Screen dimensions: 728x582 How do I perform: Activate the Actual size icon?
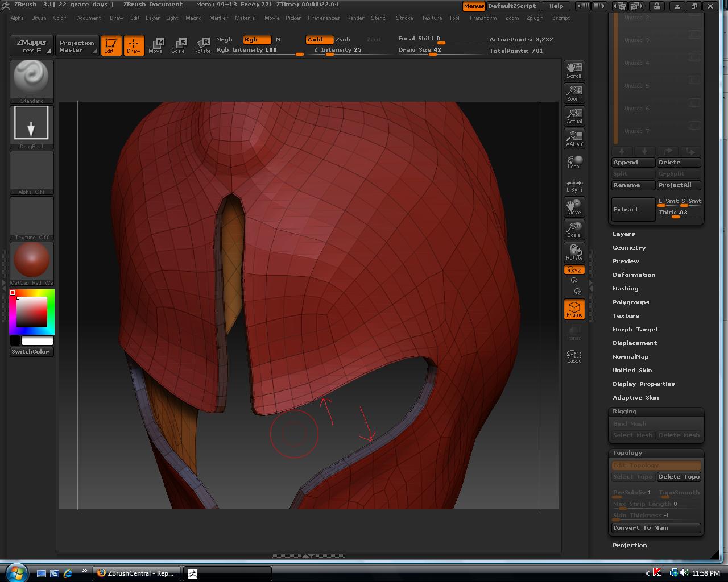click(x=574, y=116)
